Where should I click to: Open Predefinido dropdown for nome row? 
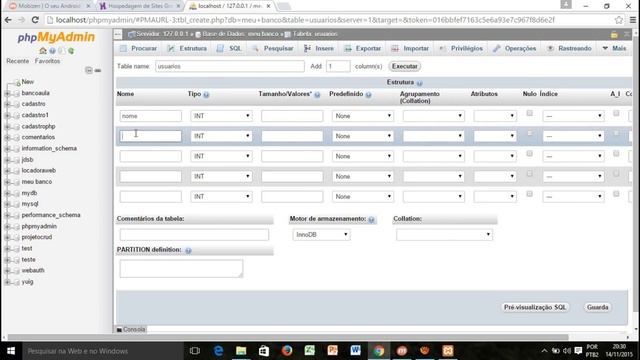(x=363, y=116)
